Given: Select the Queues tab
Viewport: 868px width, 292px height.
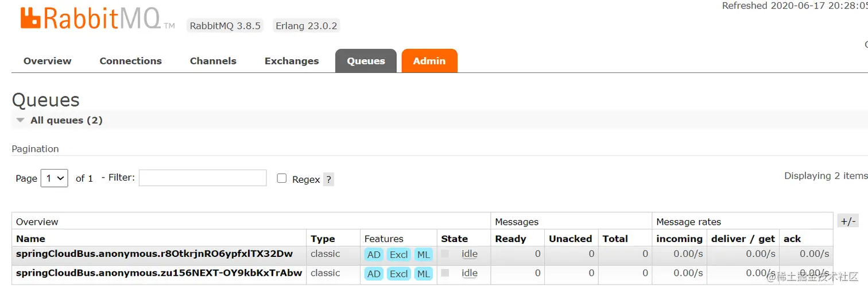Looking at the screenshot, I should tap(366, 61).
